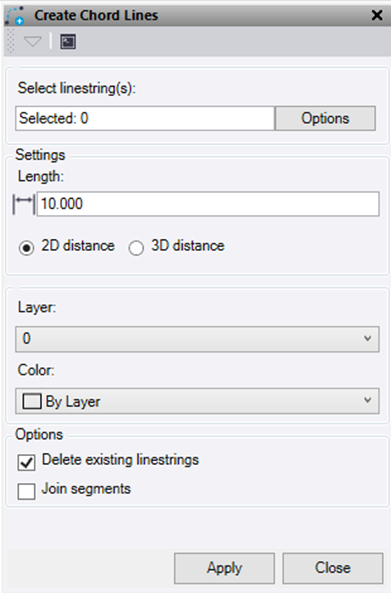The width and height of the screenshot is (391, 593).
Task: Click the Apply button
Action: [x=224, y=568]
